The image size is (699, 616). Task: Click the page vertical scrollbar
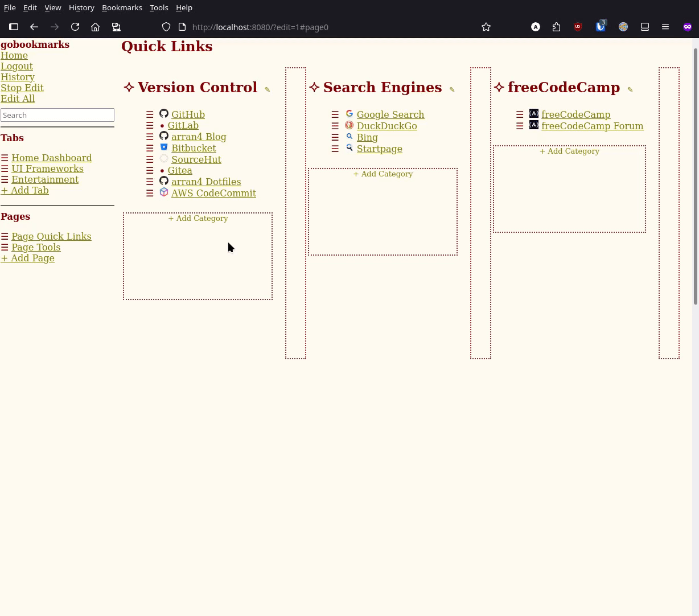695,176
